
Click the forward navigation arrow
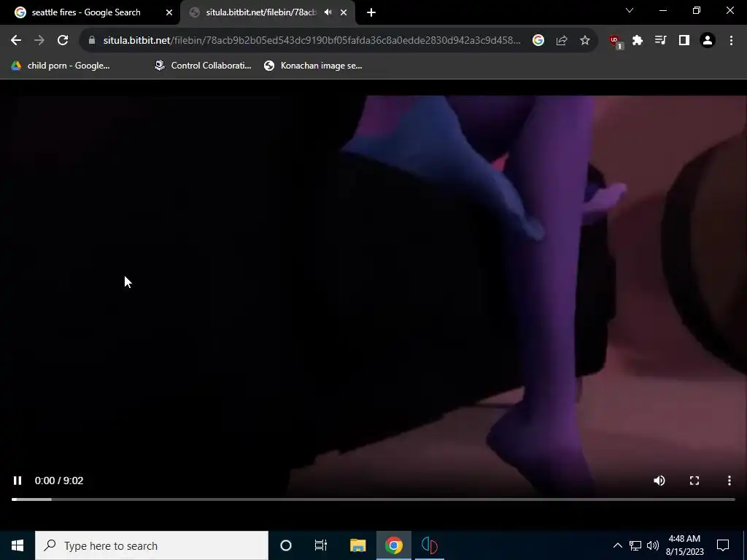[39, 41]
